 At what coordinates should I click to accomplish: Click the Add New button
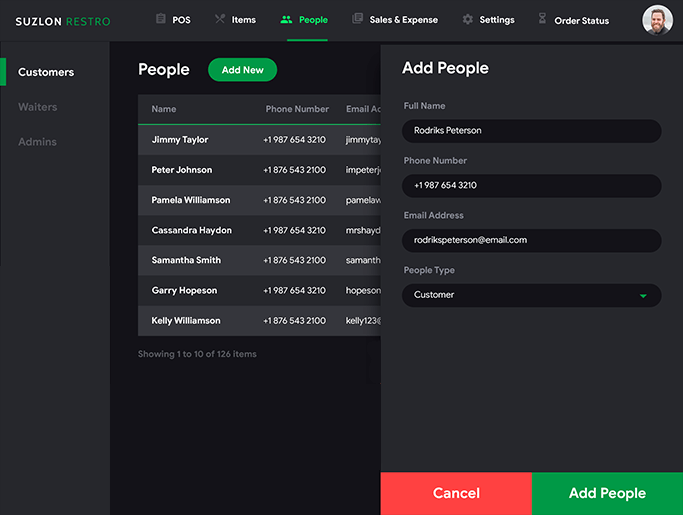coord(243,70)
